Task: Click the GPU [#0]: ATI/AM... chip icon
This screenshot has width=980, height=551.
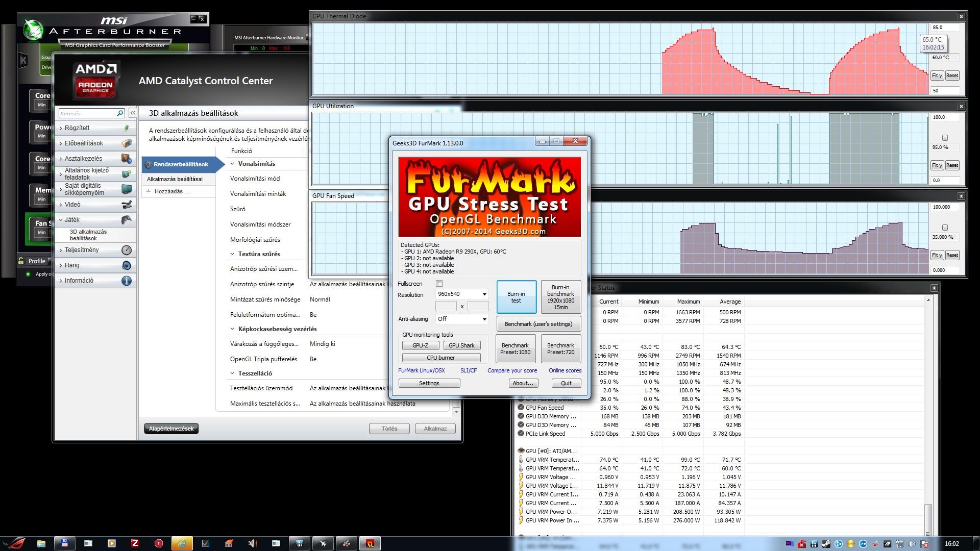Action: (521, 451)
